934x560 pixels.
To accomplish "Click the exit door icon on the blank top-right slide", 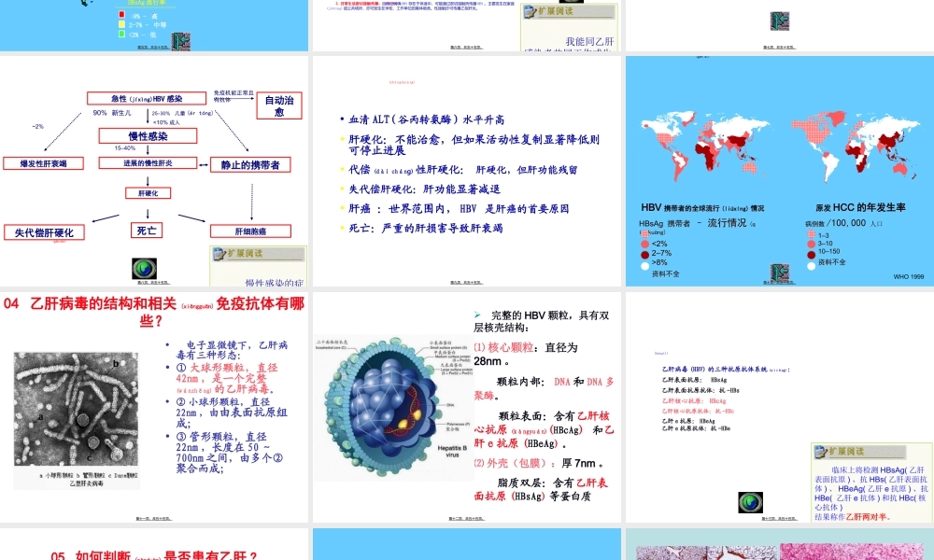I will point(780,21).
